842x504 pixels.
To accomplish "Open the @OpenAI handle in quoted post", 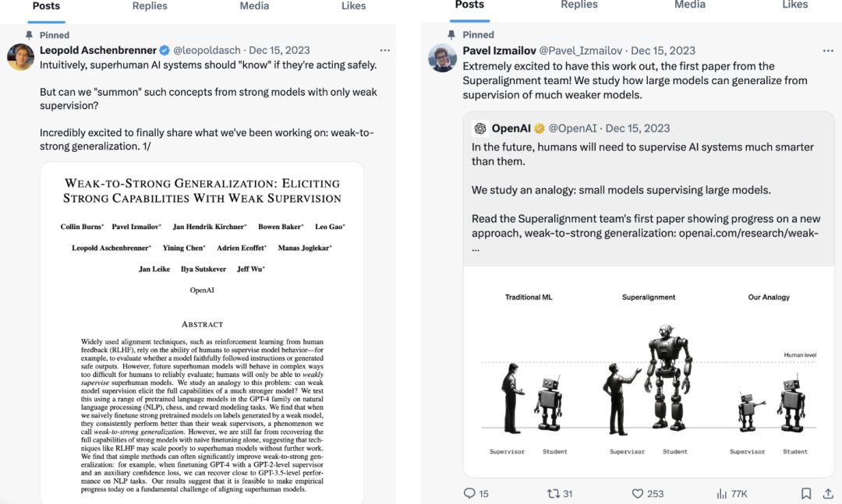I will pos(572,129).
